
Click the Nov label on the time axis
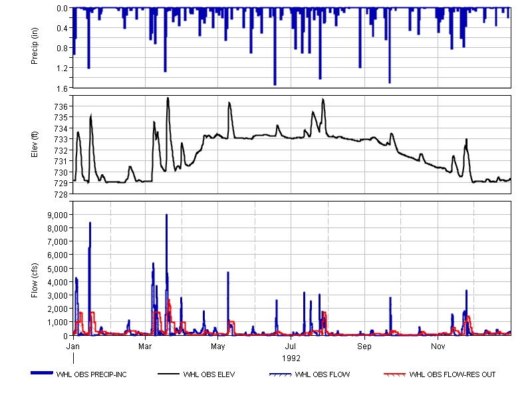point(438,347)
